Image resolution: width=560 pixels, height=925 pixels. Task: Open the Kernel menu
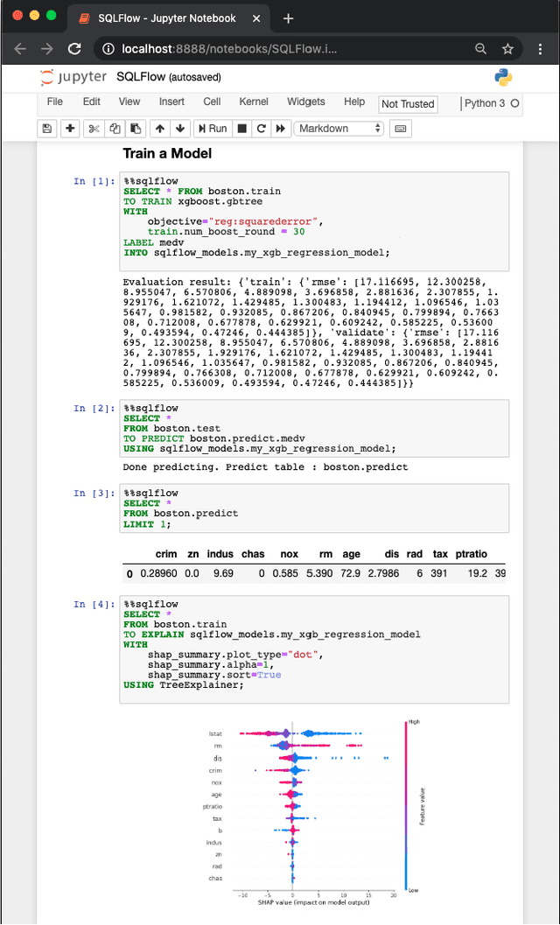254,102
